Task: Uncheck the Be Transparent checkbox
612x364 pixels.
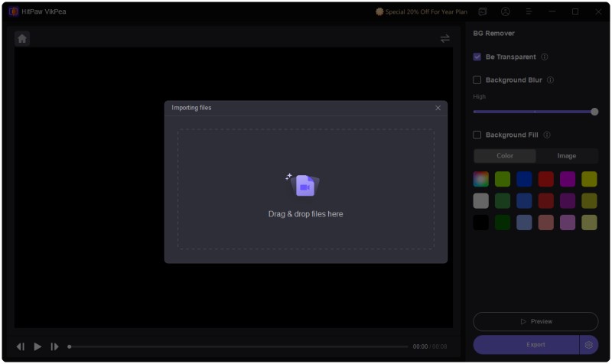Action: click(x=477, y=57)
